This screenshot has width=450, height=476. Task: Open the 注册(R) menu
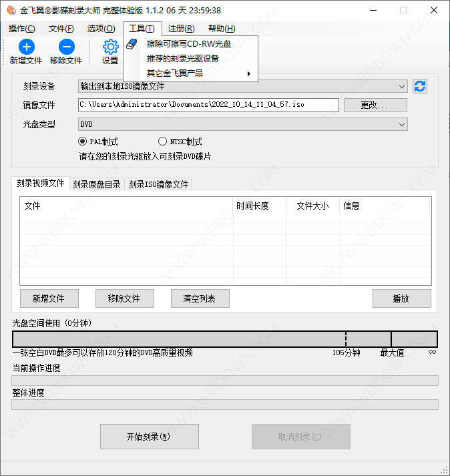click(182, 29)
